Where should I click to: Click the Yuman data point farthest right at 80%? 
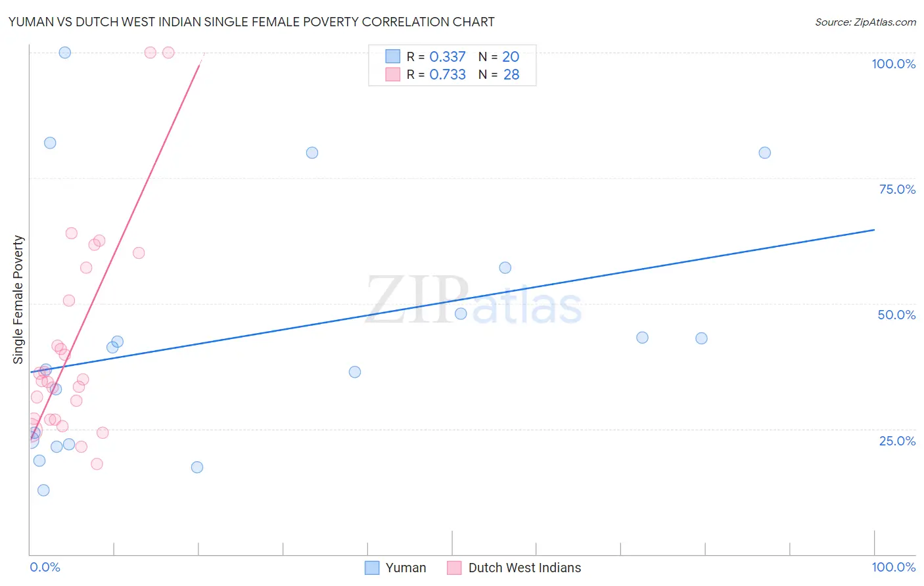pyautogui.click(x=764, y=152)
